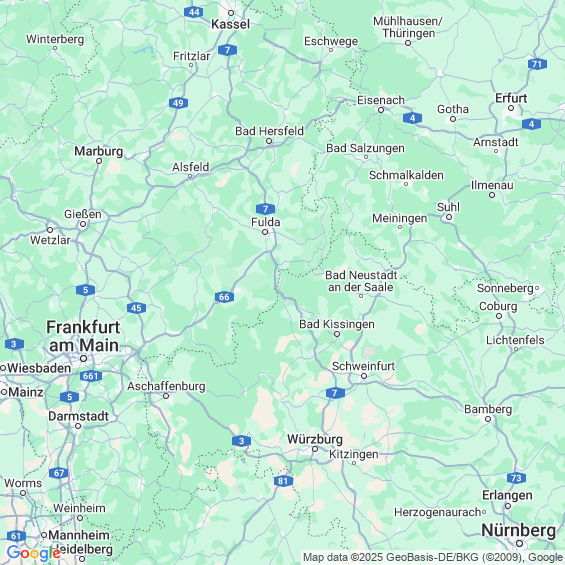Screen dimensions: 565x565
Task: Click the A73 highway shield near Erlangen
Action: [x=516, y=478]
